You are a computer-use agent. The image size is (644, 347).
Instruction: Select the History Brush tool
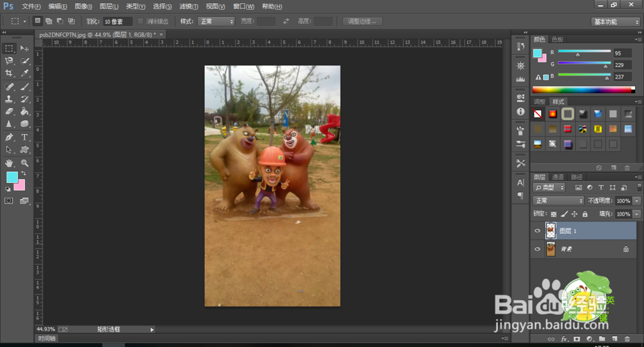(x=24, y=99)
